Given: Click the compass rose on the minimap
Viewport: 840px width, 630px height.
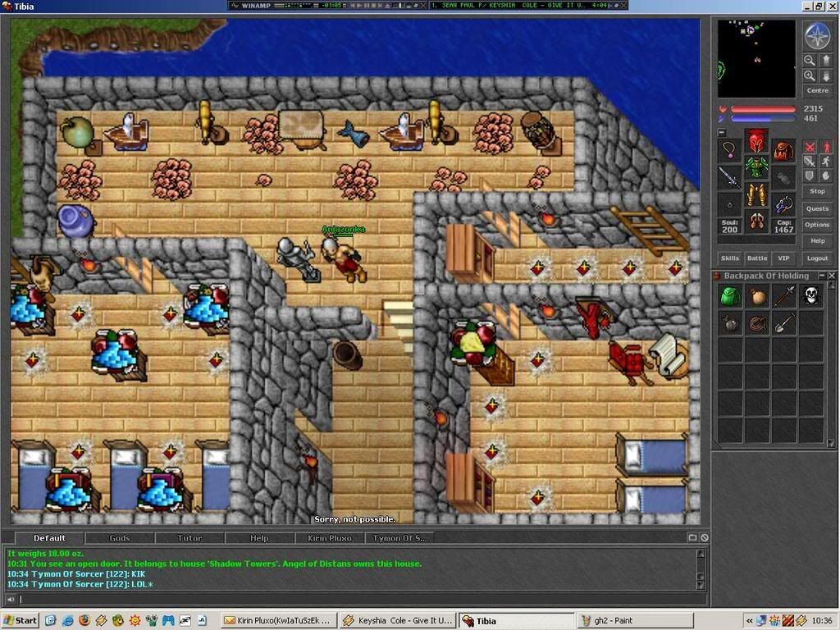Looking at the screenshot, I should [x=817, y=35].
